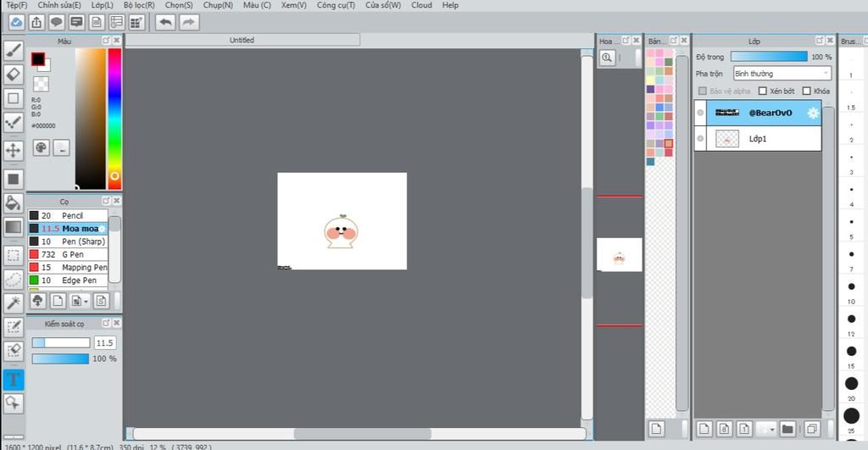Select the Lớp1 layer row
The width and height of the screenshot is (868, 450).
tap(757, 138)
